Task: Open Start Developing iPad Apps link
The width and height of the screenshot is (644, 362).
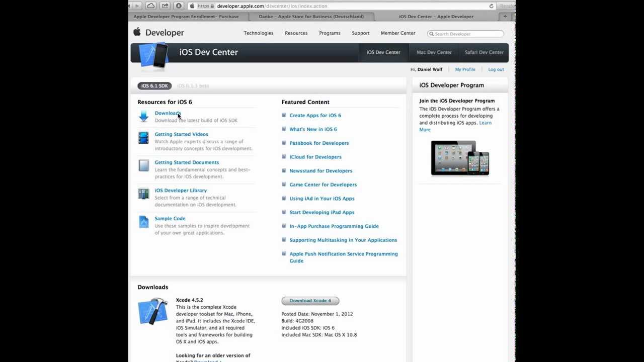Action: click(x=322, y=212)
